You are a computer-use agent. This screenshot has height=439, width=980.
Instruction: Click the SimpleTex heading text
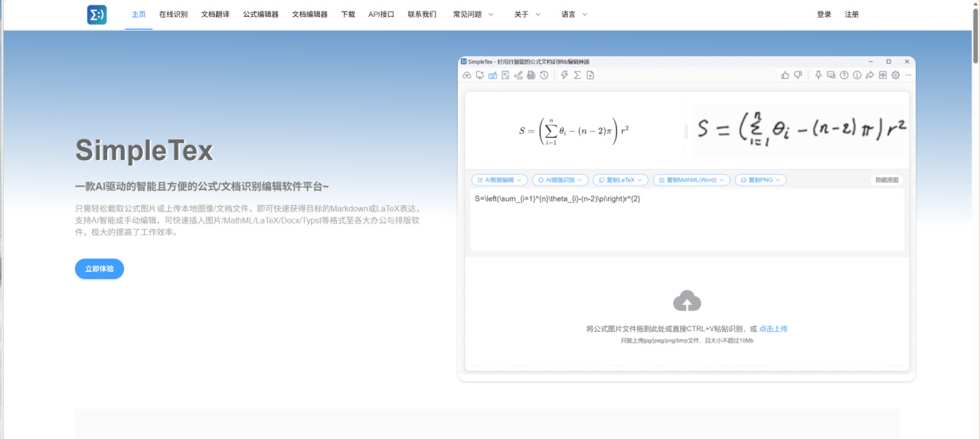(x=144, y=150)
